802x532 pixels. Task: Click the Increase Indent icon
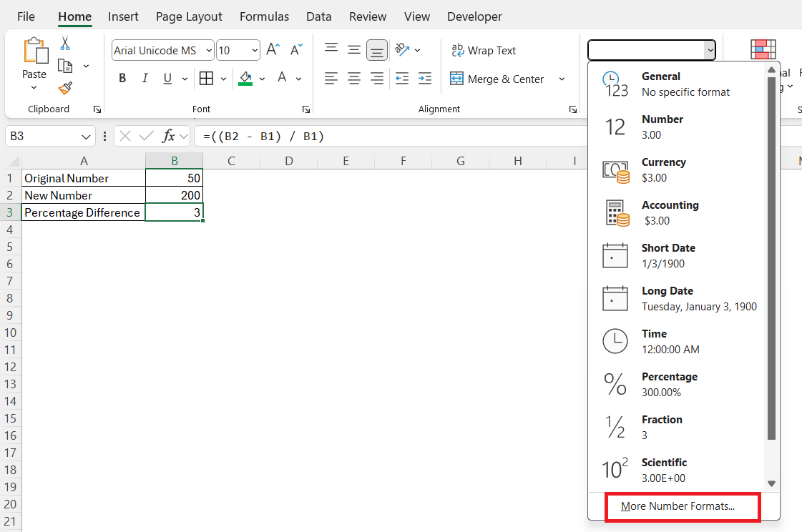click(425, 78)
